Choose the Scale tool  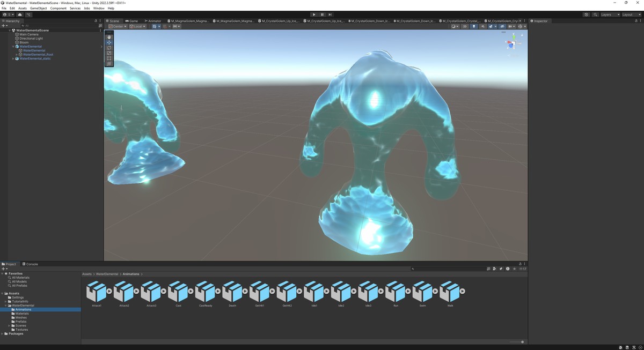coord(109,53)
